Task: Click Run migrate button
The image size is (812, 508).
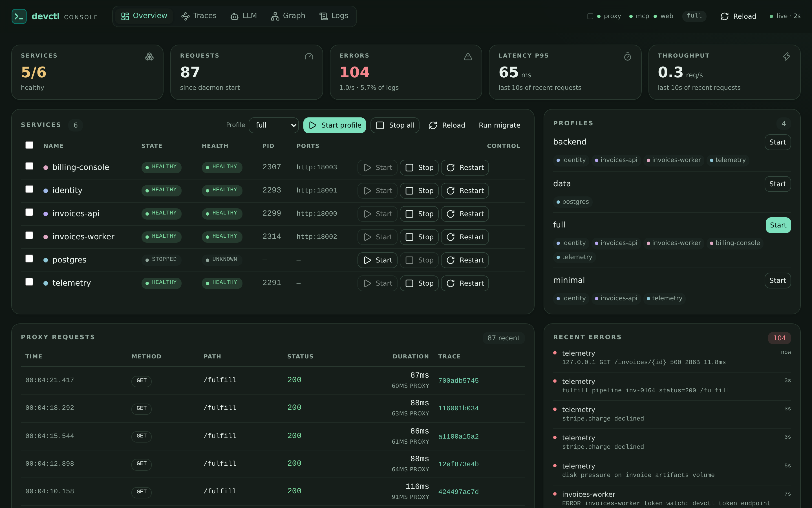Action: tap(499, 125)
